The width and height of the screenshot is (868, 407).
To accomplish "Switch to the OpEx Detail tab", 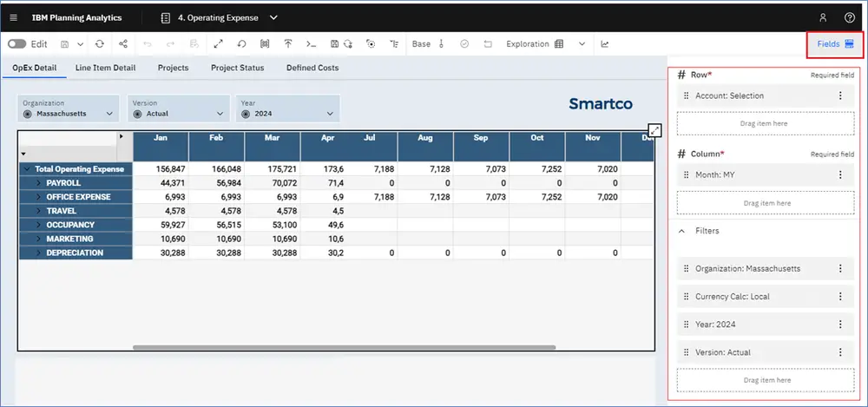I will (x=35, y=68).
